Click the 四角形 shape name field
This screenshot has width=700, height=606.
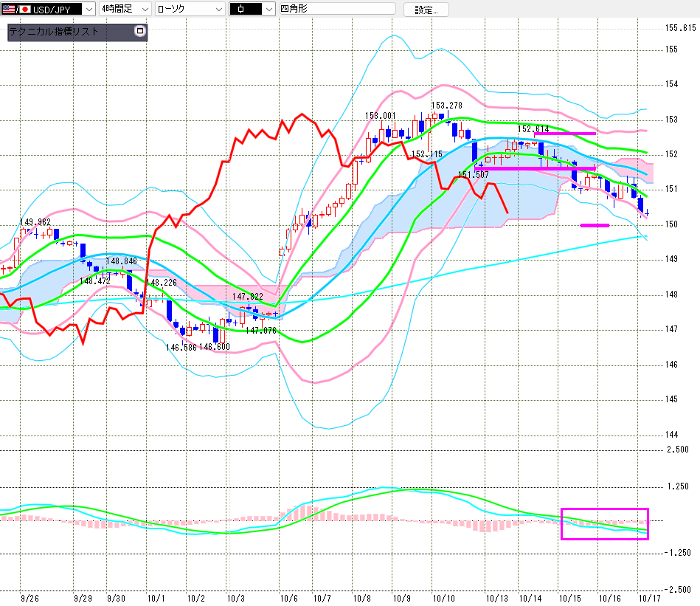[x=336, y=9]
